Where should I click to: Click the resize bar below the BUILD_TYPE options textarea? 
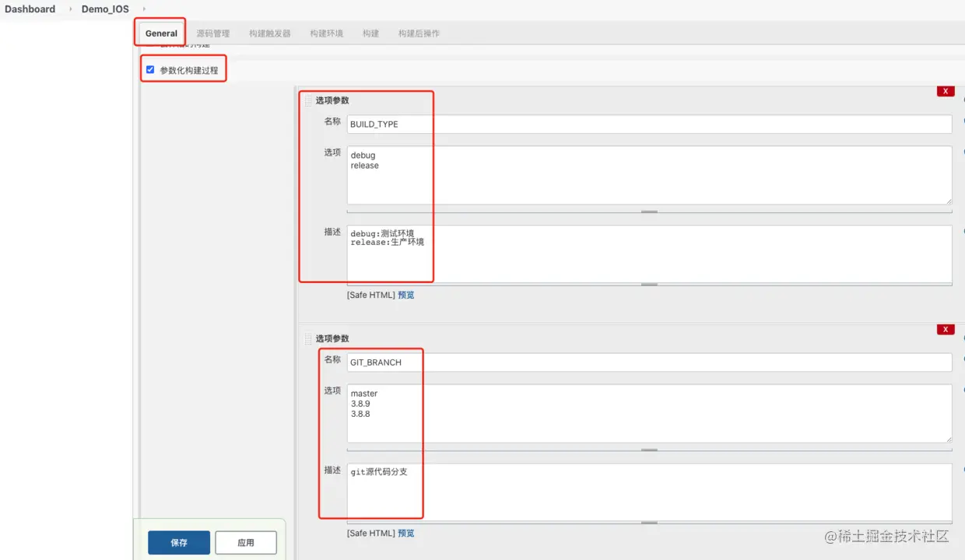pos(649,211)
